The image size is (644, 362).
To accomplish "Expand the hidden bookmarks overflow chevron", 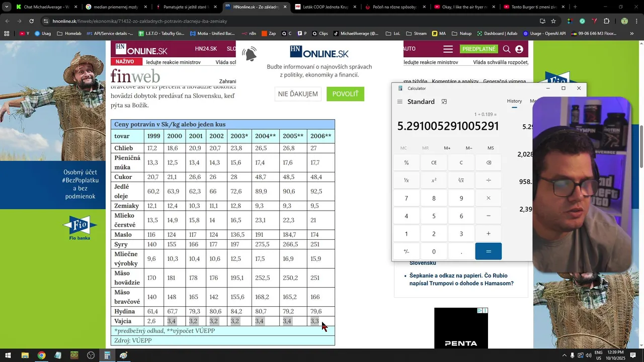I will point(632,34).
